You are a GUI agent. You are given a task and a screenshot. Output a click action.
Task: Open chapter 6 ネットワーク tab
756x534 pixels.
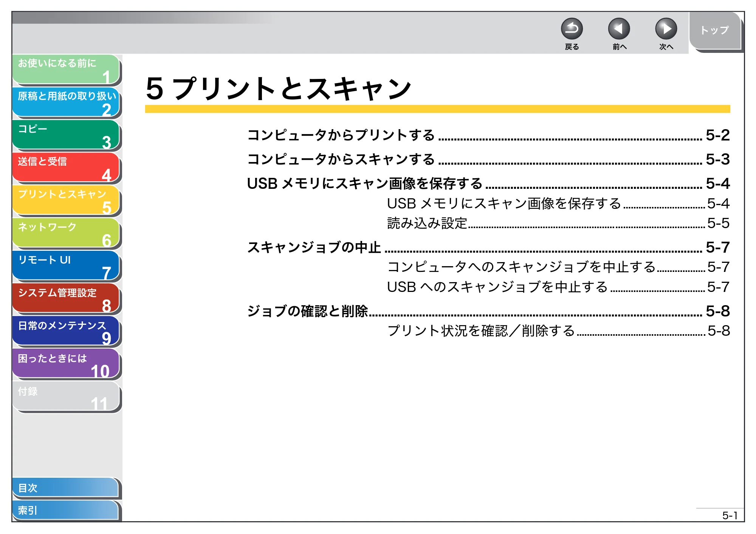[x=66, y=233]
